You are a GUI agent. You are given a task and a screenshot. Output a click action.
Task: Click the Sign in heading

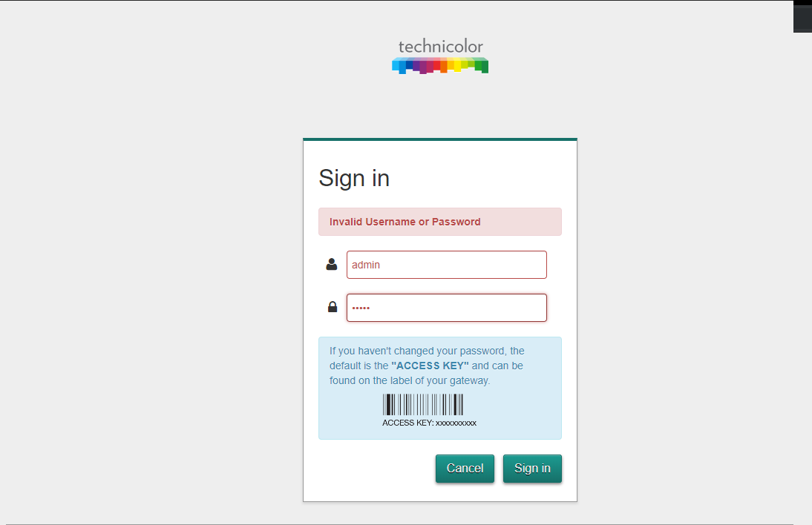[x=354, y=179]
